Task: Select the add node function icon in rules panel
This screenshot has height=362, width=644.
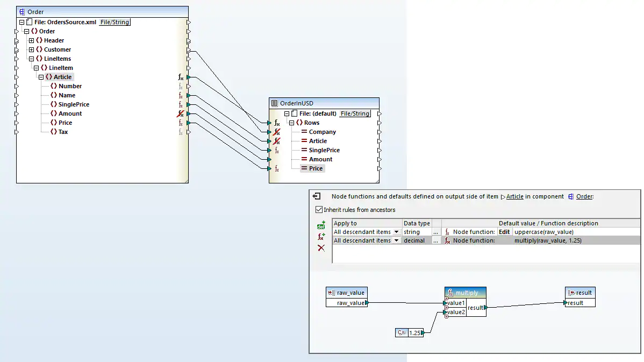Action: point(321,236)
